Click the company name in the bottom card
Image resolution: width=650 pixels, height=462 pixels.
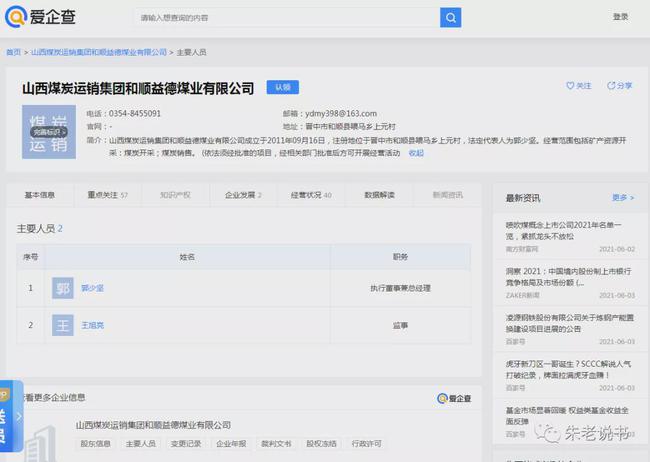[x=153, y=425]
